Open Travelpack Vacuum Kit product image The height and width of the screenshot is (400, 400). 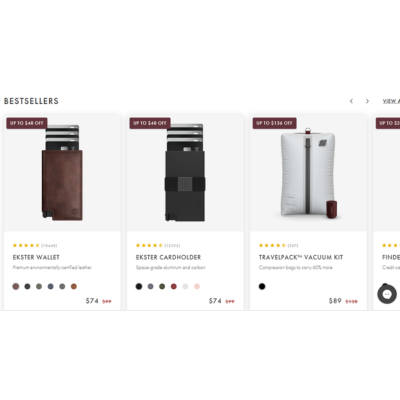pyautogui.click(x=308, y=173)
